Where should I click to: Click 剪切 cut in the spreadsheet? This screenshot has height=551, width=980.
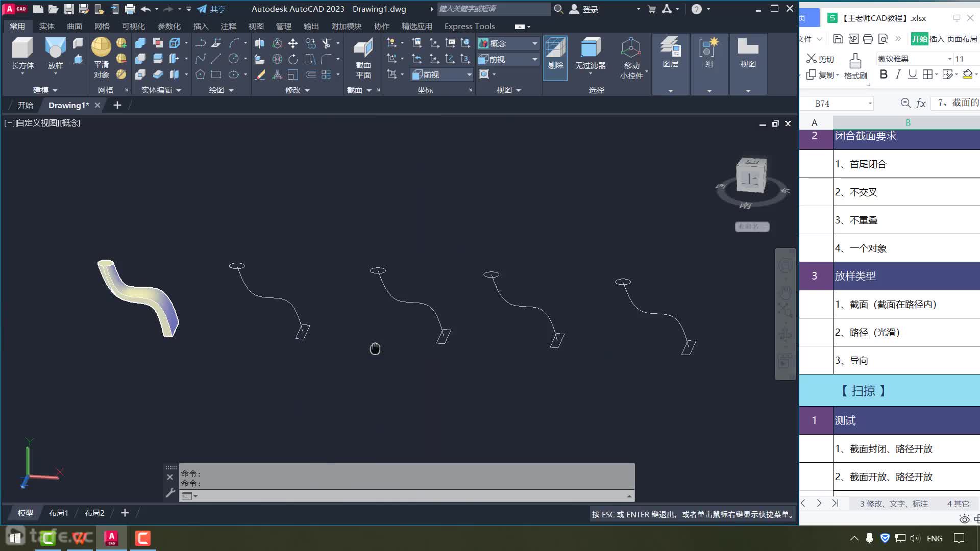click(820, 59)
